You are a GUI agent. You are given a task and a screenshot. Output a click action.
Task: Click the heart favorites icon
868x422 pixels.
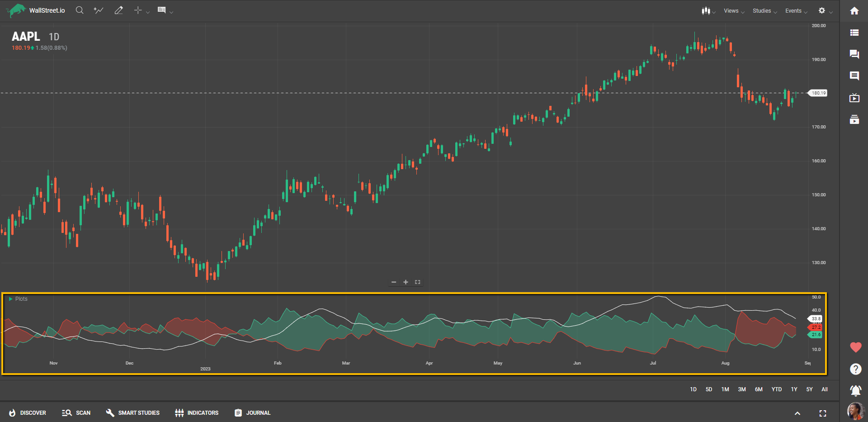(x=855, y=347)
